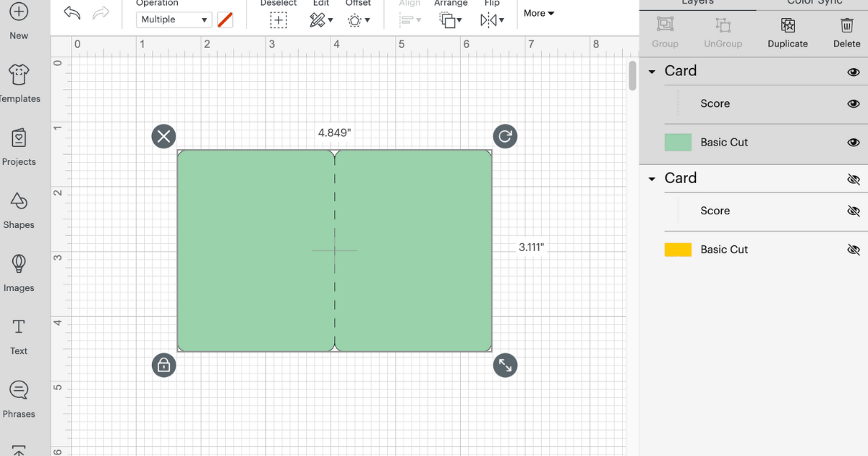Click the Redo arrow
The height and width of the screenshot is (456, 868).
101,12
